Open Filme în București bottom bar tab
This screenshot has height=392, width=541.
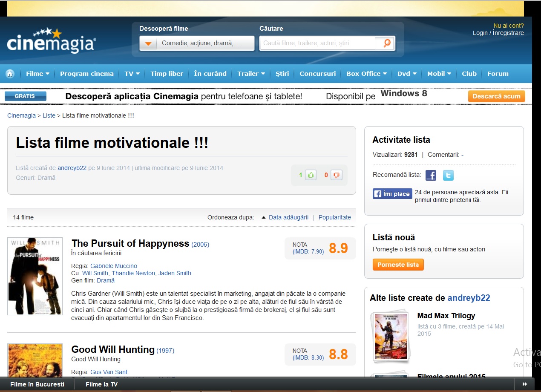pos(37,384)
